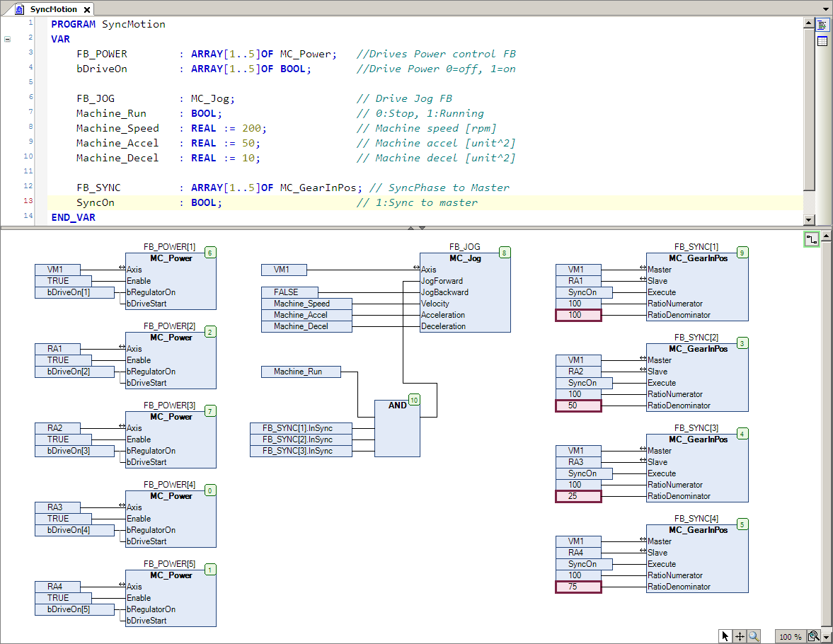Click execution order marker 4 on FB_SYNC[3]

pyautogui.click(x=742, y=434)
